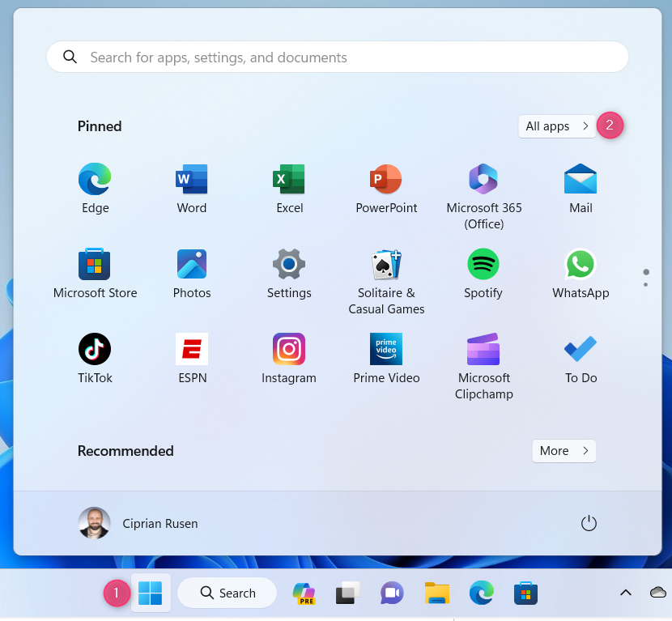This screenshot has height=621, width=672.
Task: Open Microsoft Clipchamp
Action: tap(484, 366)
